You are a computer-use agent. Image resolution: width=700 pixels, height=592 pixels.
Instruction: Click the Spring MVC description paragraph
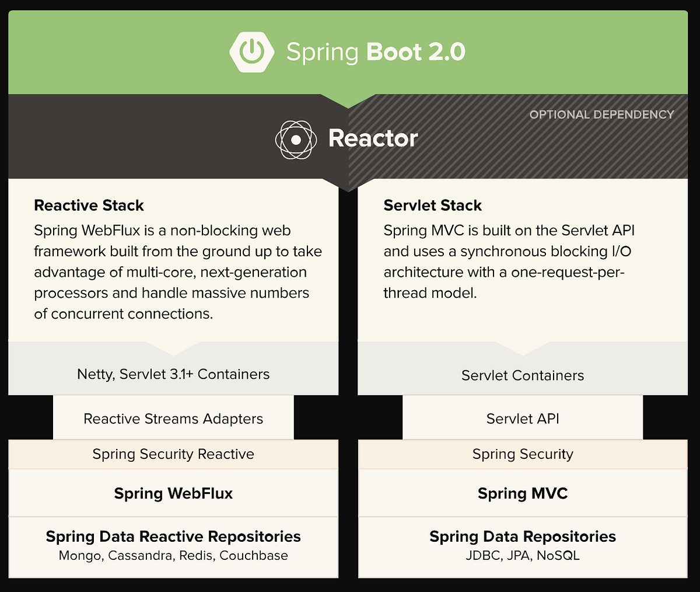(509, 262)
